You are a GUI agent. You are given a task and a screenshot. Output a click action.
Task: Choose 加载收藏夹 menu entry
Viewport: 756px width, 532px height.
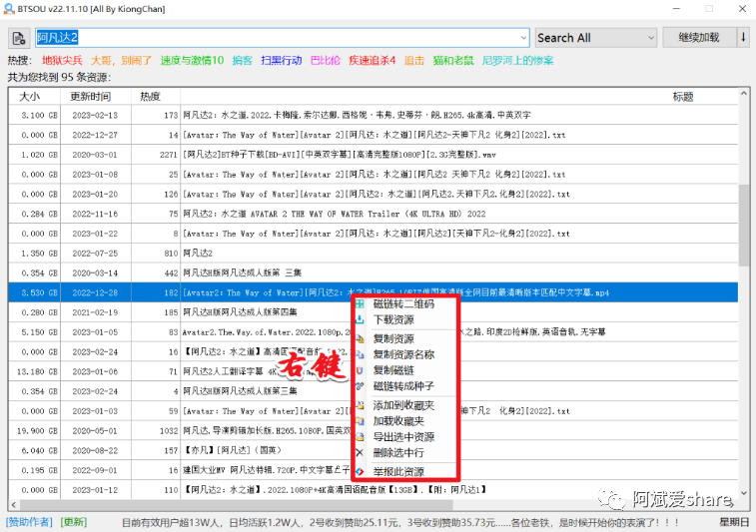click(x=405, y=421)
